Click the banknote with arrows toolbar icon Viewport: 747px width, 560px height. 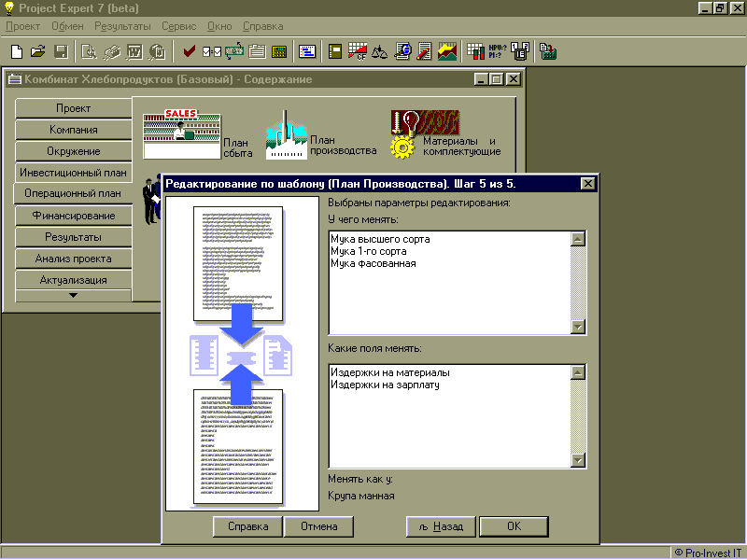click(234, 51)
